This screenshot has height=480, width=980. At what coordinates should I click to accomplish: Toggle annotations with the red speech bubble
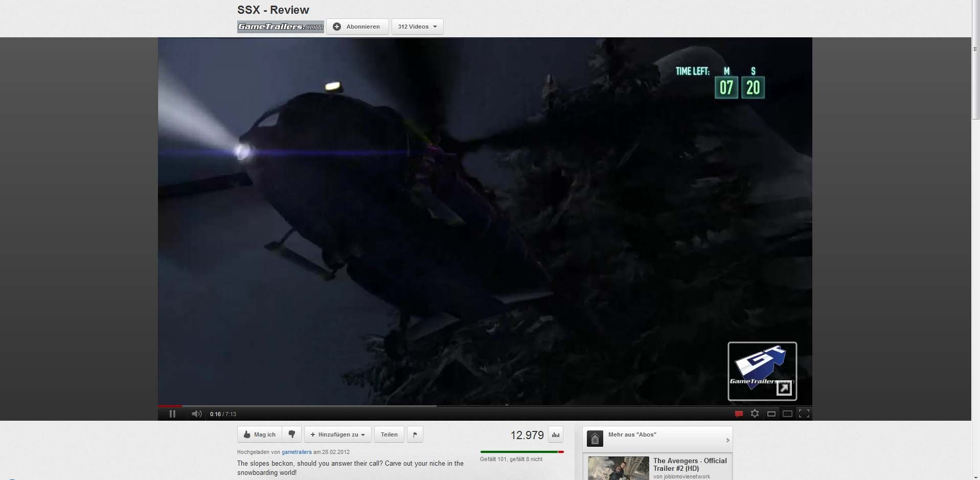point(739,414)
